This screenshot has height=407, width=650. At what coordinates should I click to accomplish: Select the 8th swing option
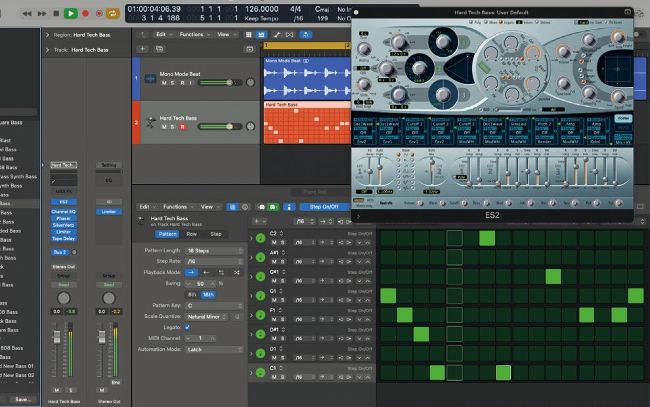(192, 295)
